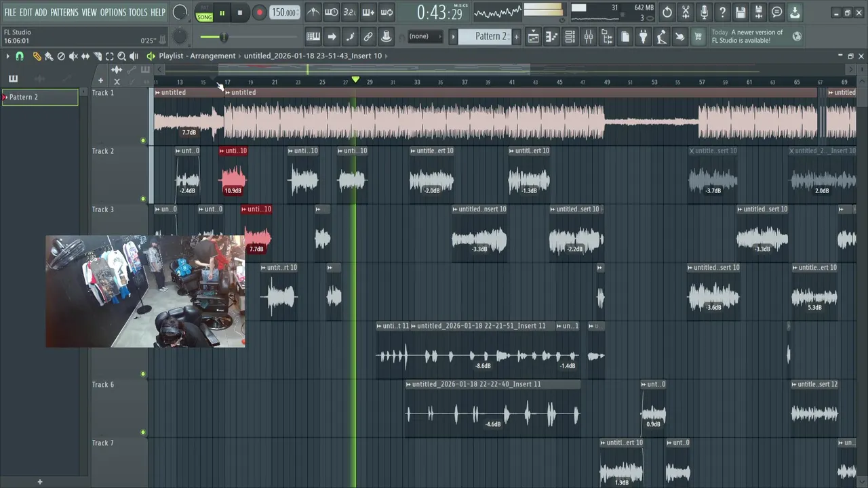Select the slice tool in playlist
Screen dimensions: 868x488
(98, 56)
